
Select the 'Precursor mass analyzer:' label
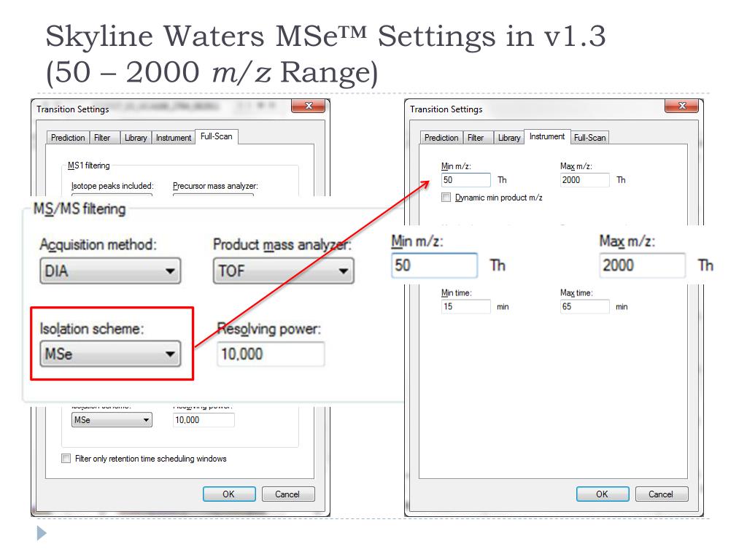point(215,186)
